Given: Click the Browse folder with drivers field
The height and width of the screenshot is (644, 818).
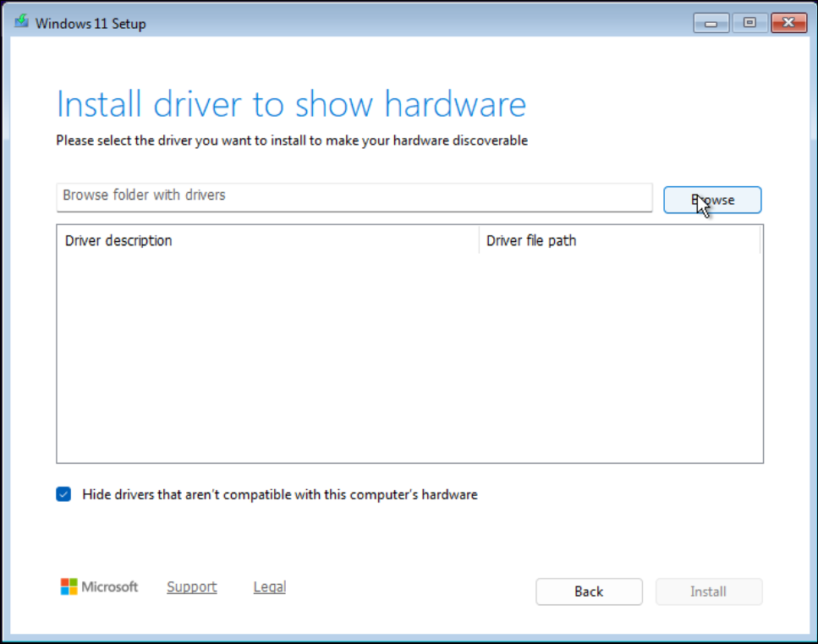Looking at the screenshot, I should 354,196.
